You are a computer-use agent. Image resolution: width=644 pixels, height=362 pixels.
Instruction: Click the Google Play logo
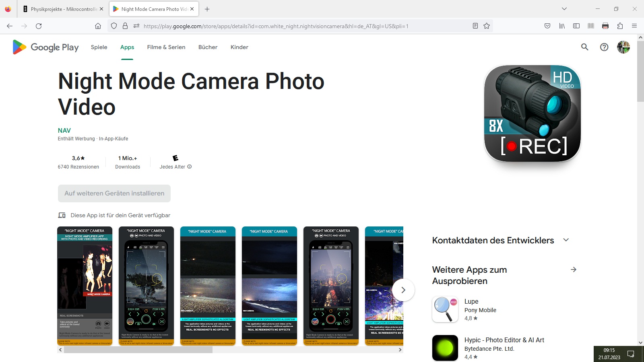pos(45,47)
